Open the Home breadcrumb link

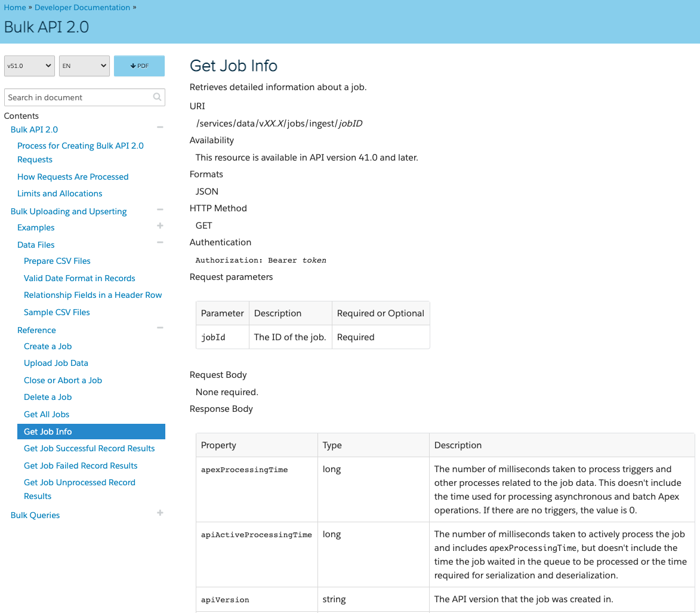pyautogui.click(x=14, y=7)
